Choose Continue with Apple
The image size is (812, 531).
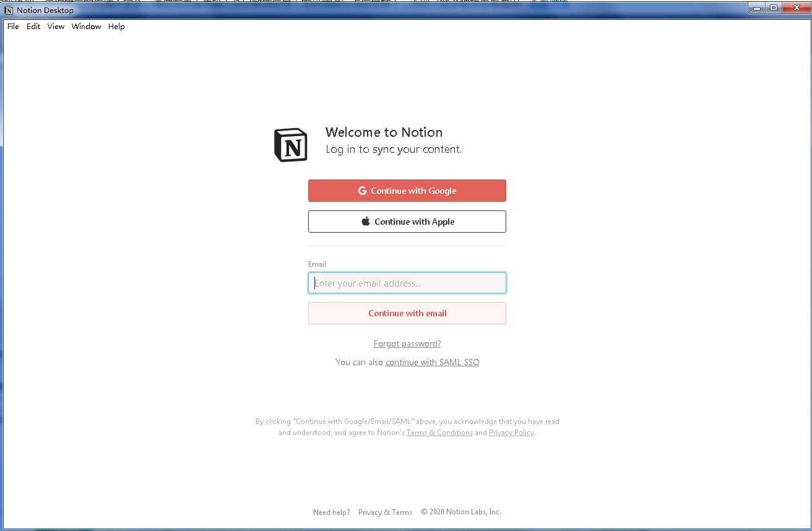coord(407,222)
